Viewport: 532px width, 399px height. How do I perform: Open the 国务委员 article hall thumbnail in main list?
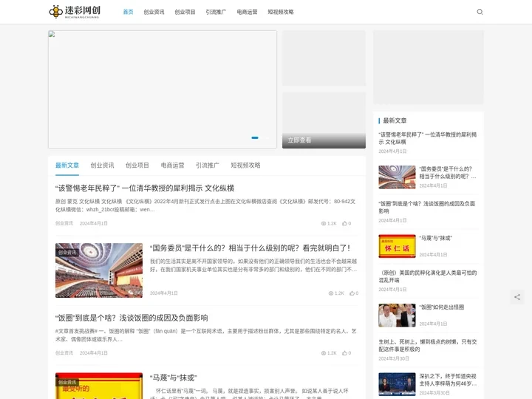pyautogui.click(x=99, y=270)
